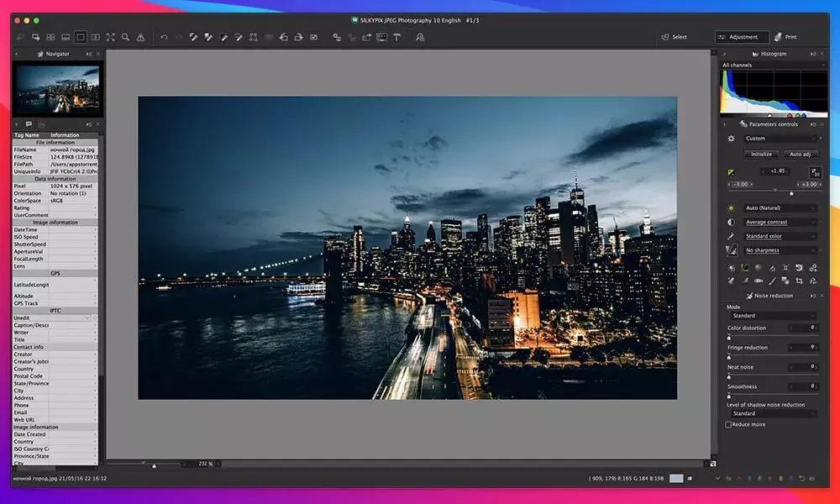Image resolution: width=840 pixels, height=504 pixels.
Task: Click the magnifier zoom tool in toolbar
Action: pos(125,37)
